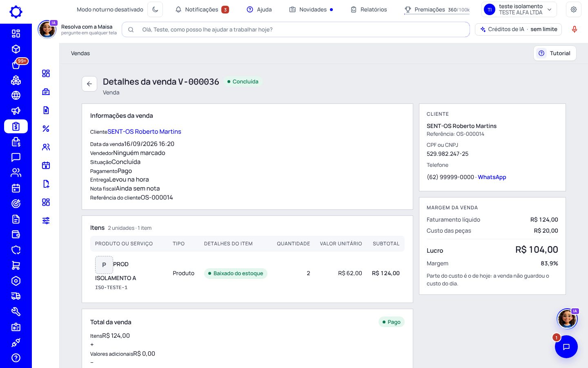Open Relatórios in the top bar
588x368 pixels.
(369, 9)
